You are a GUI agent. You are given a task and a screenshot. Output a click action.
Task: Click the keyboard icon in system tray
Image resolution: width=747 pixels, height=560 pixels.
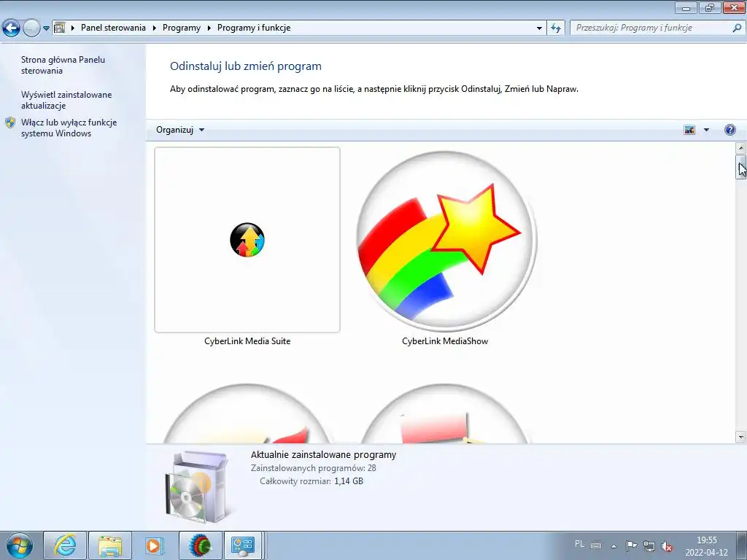[x=596, y=545]
